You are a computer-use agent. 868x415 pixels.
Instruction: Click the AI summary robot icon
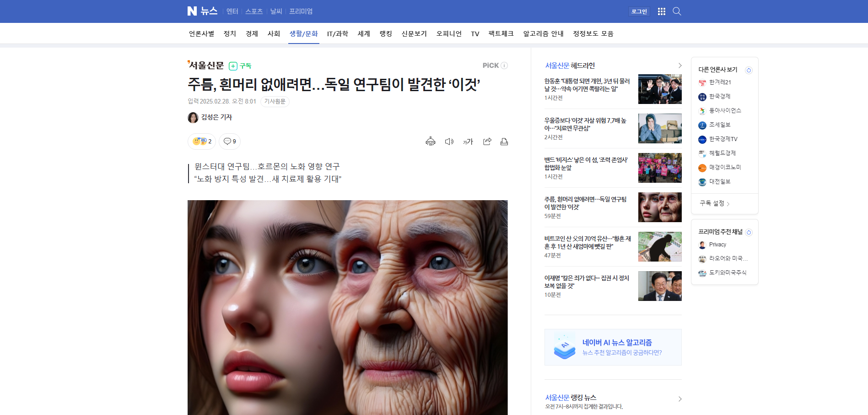tap(430, 142)
